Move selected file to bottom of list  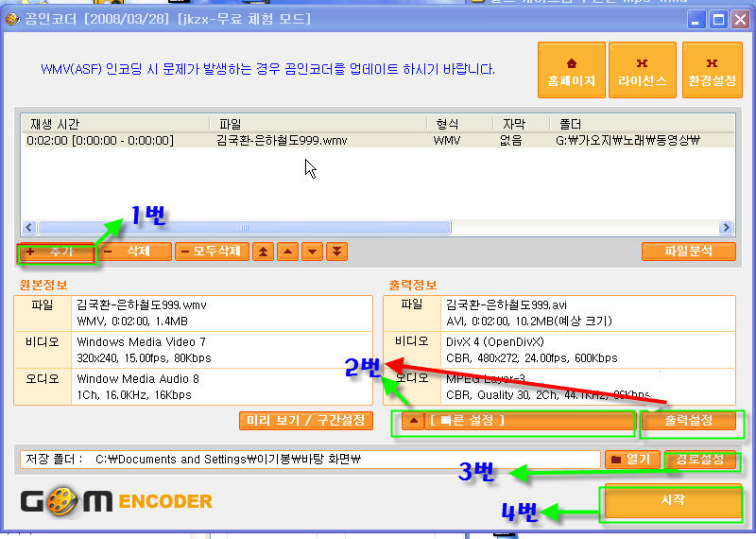[337, 252]
